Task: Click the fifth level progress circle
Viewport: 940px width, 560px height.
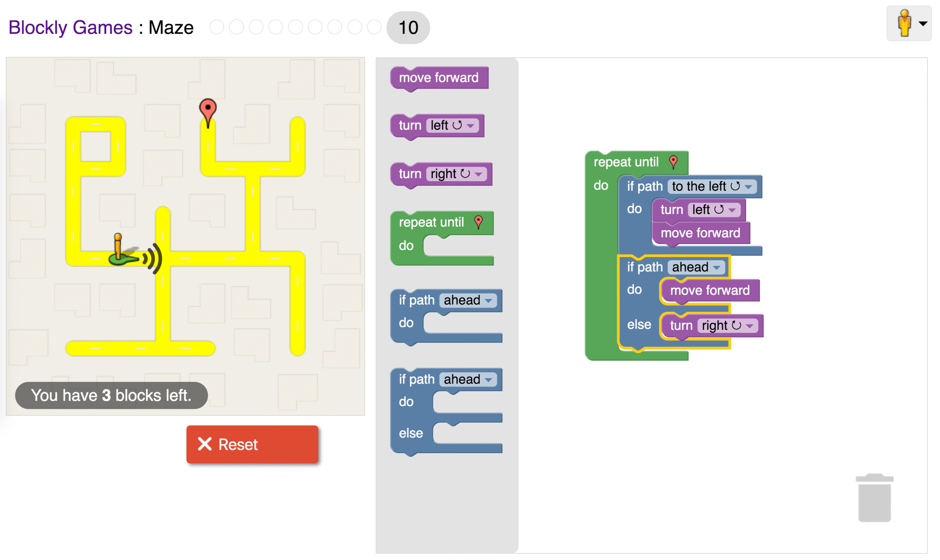Action: point(295,27)
